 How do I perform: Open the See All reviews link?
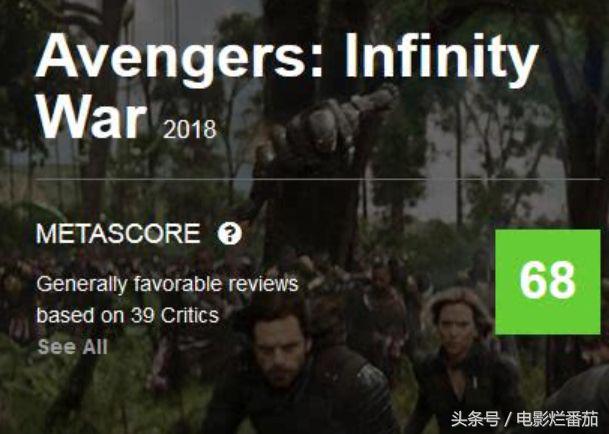[73, 347]
